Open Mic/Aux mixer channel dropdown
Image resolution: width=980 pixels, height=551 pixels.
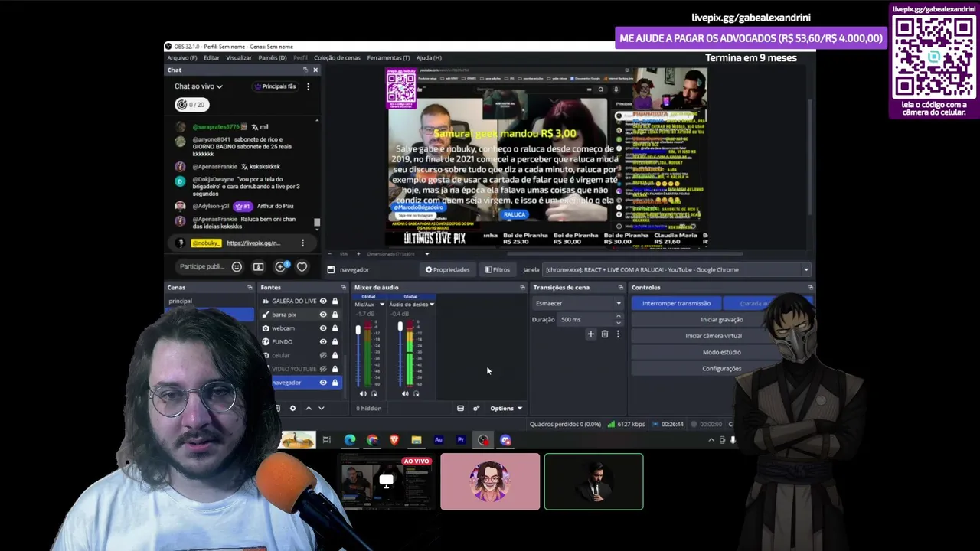[381, 305]
